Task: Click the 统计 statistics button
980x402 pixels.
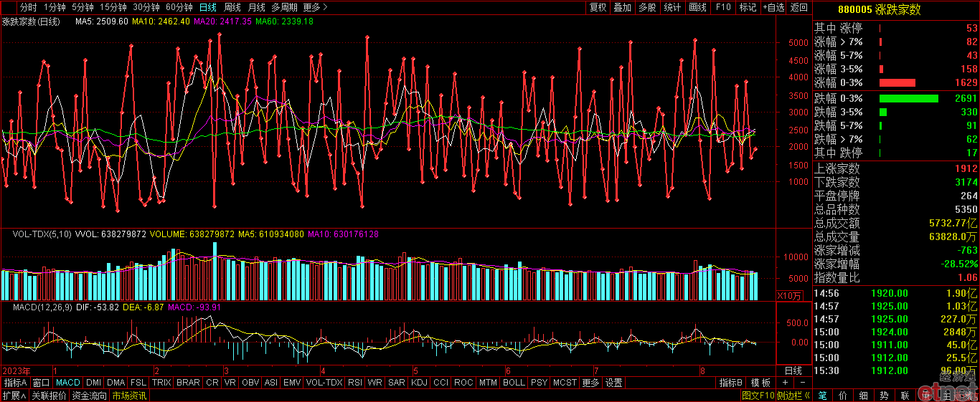Action: click(672, 7)
